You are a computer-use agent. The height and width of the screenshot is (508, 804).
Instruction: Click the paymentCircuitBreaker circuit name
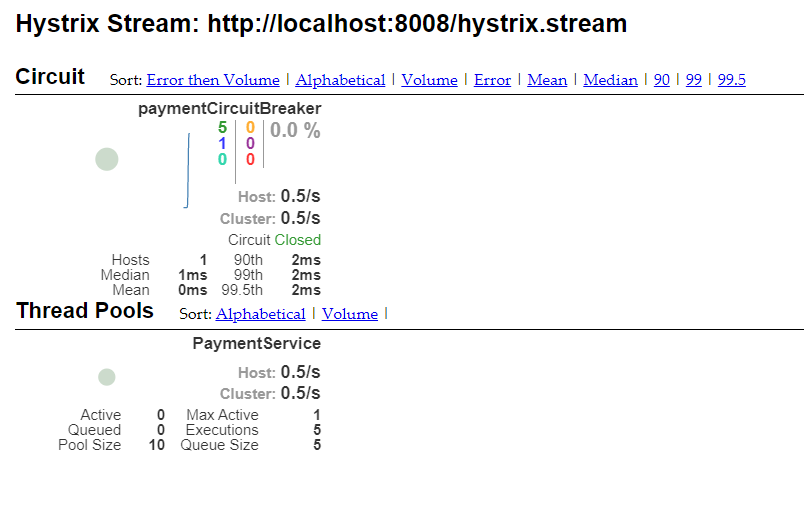point(229,109)
